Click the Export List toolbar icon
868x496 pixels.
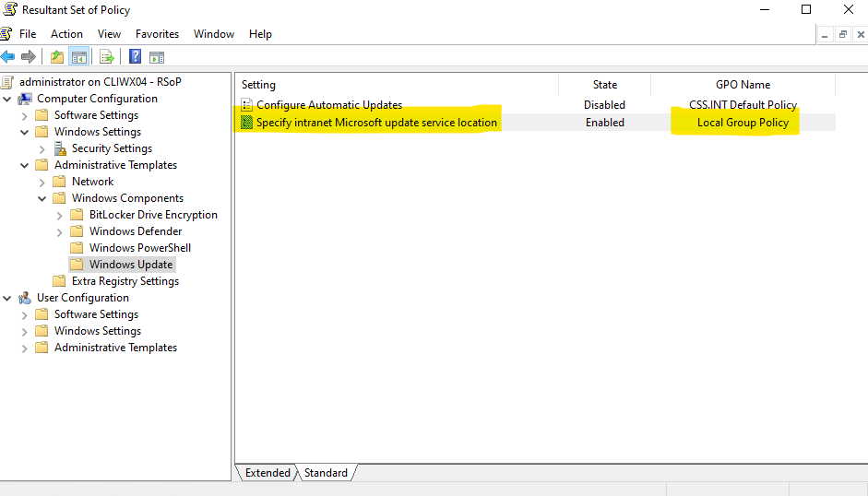tap(106, 56)
